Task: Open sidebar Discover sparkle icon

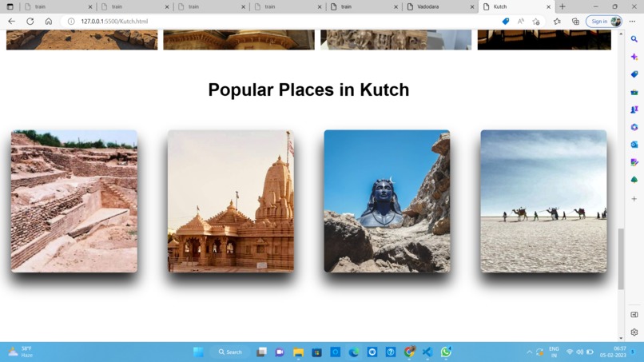Action: pyautogui.click(x=634, y=57)
